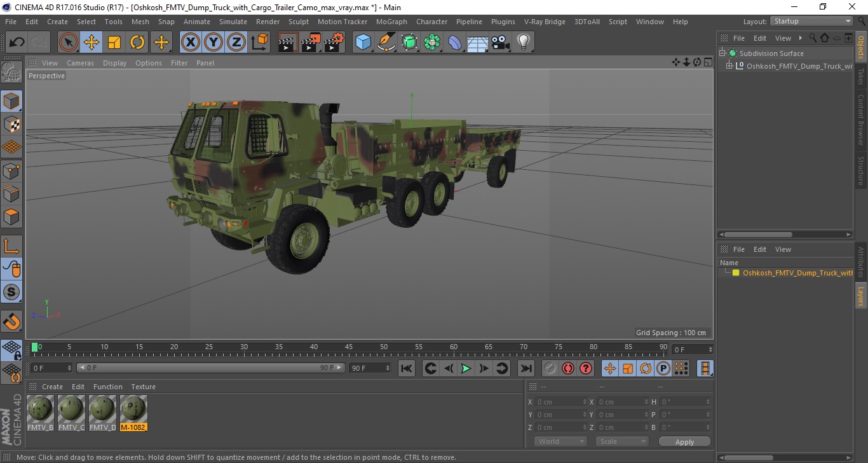Click the X position 0 cm field
The height and width of the screenshot is (463, 868).
point(561,402)
